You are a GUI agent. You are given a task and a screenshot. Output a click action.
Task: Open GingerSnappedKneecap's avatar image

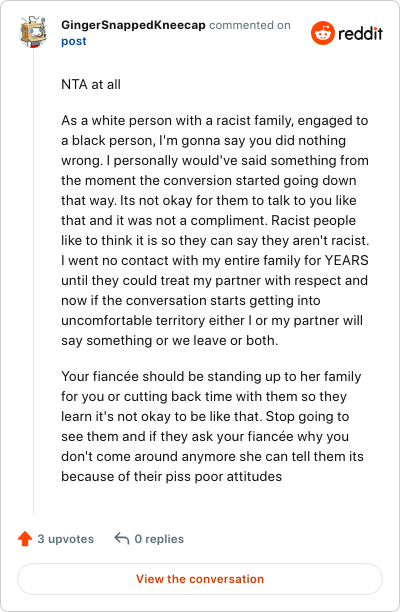click(34, 32)
